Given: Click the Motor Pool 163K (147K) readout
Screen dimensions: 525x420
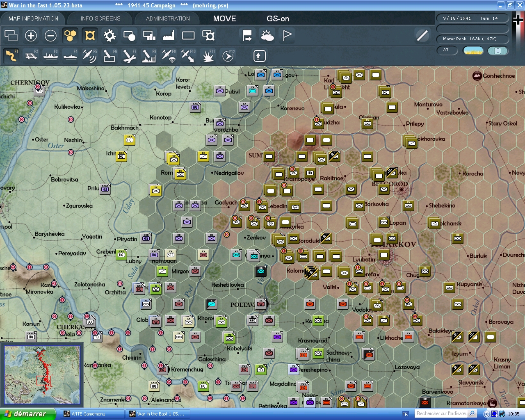Looking at the screenshot, I should (x=472, y=39).
